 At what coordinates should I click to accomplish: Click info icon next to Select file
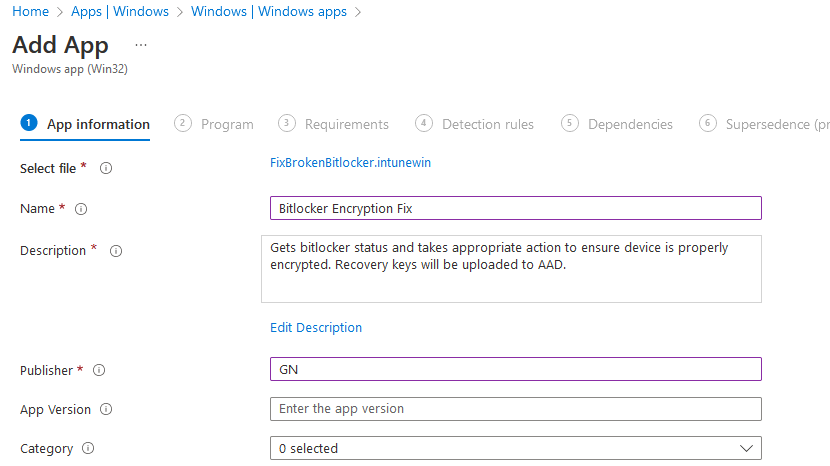tap(106, 169)
